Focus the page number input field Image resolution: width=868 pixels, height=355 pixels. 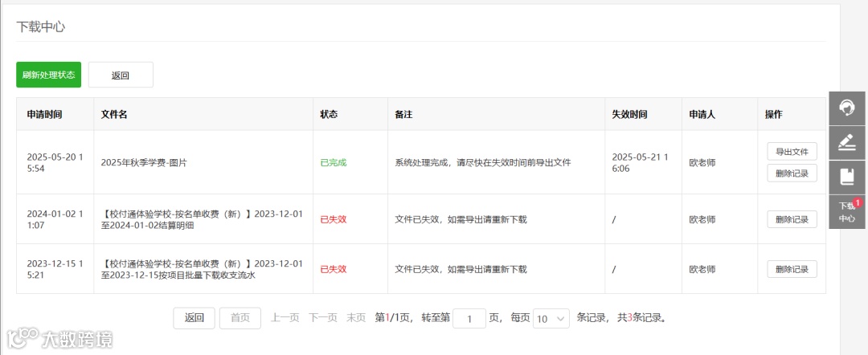coord(469,319)
